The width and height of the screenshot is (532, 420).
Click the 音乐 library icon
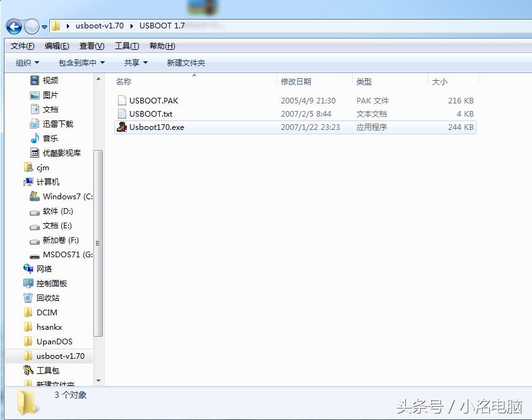click(x=37, y=138)
